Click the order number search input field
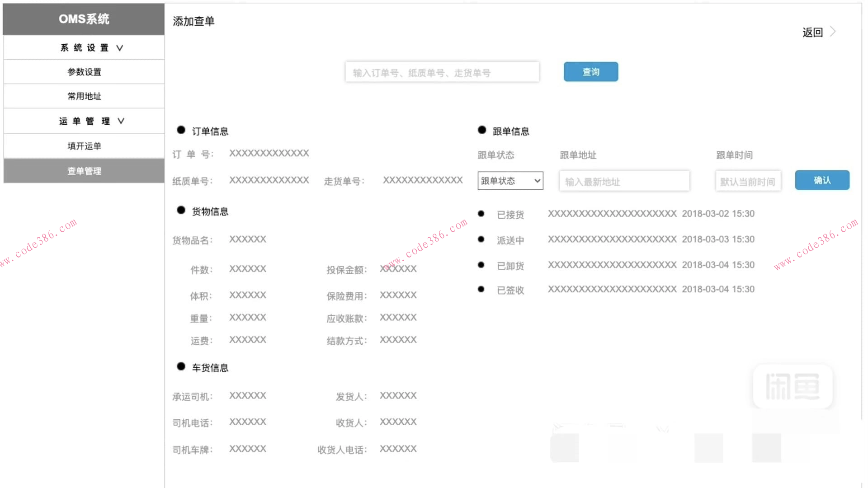868x488 pixels. [x=442, y=72]
